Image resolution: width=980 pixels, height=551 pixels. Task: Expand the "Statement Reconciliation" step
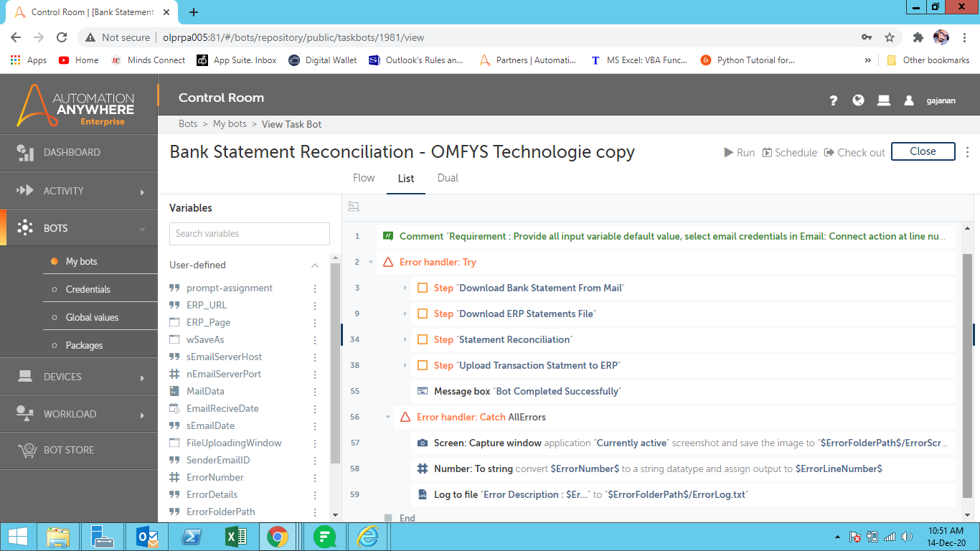coord(405,340)
